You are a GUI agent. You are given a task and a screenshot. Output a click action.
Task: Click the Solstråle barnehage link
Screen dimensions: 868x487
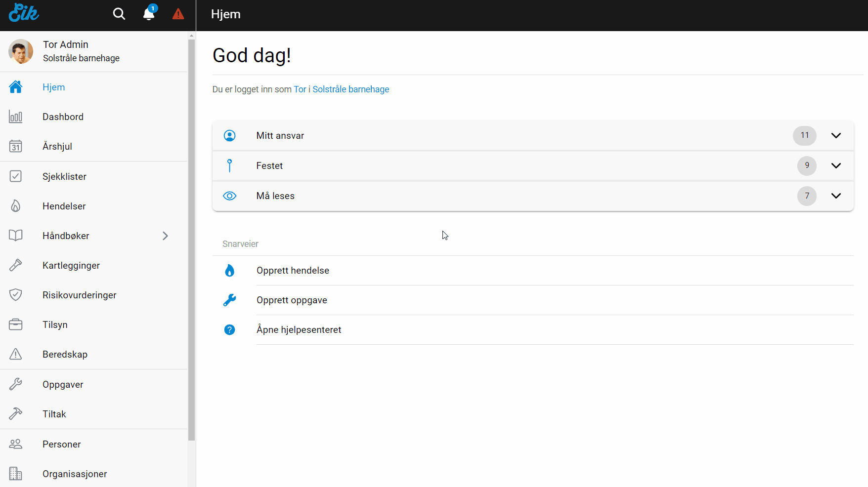pos(350,89)
